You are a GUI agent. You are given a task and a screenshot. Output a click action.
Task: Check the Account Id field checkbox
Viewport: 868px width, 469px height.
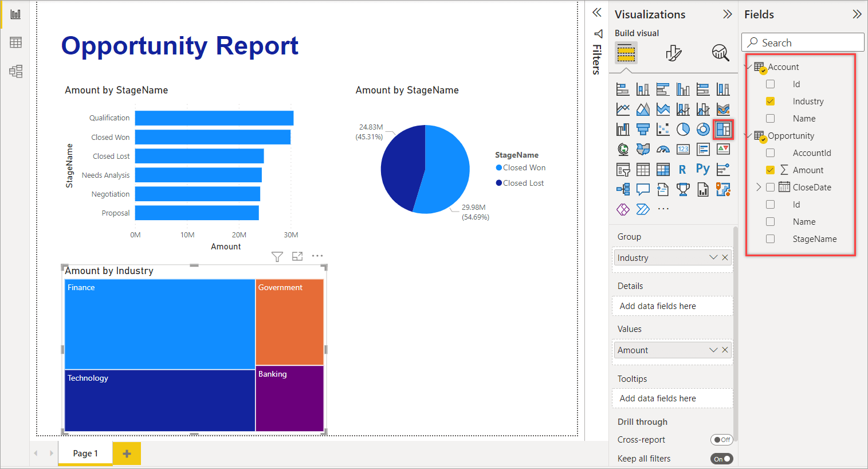click(x=770, y=84)
